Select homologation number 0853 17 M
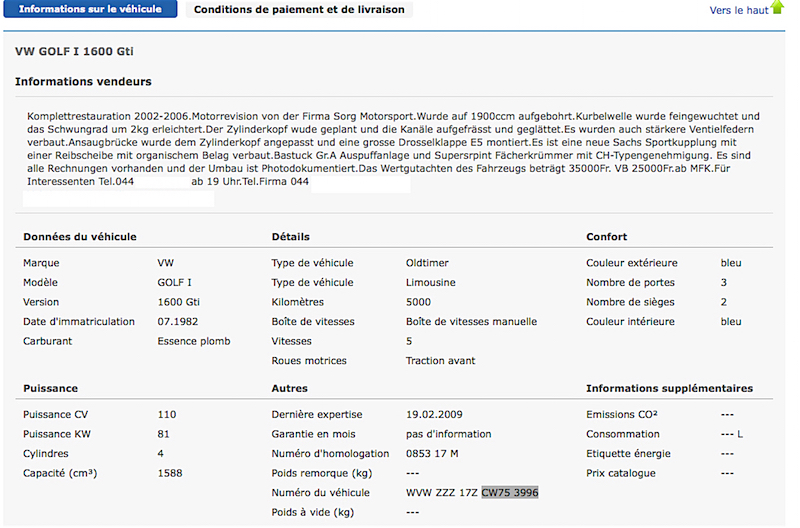The image size is (800, 528). 432,454
